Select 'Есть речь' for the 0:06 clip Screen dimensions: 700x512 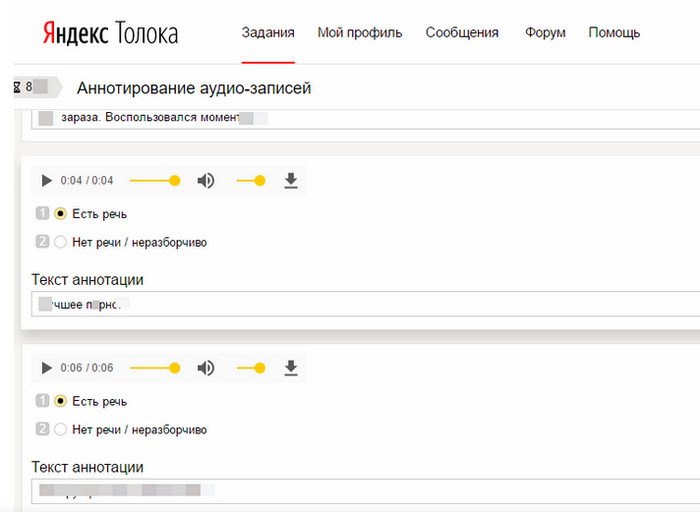point(60,401)
